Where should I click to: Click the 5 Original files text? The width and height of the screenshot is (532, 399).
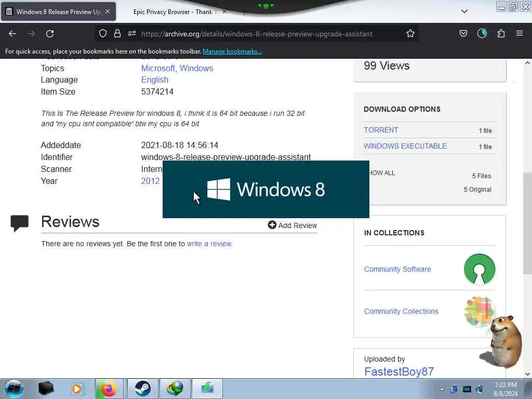tap(477, 189)
